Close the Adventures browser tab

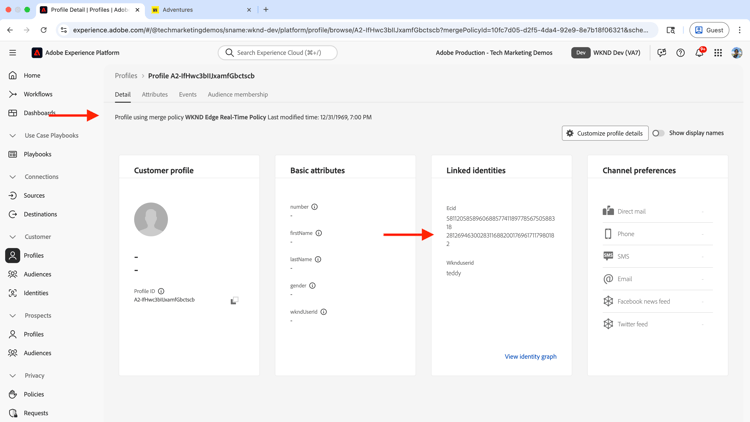pyautogui.click(x=249, y=10)
